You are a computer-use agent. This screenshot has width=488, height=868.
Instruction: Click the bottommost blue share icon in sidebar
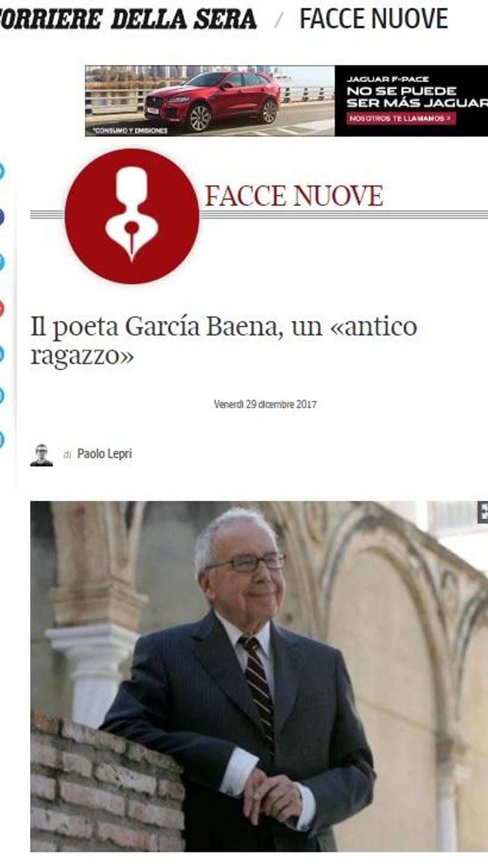tap(1, 440)
